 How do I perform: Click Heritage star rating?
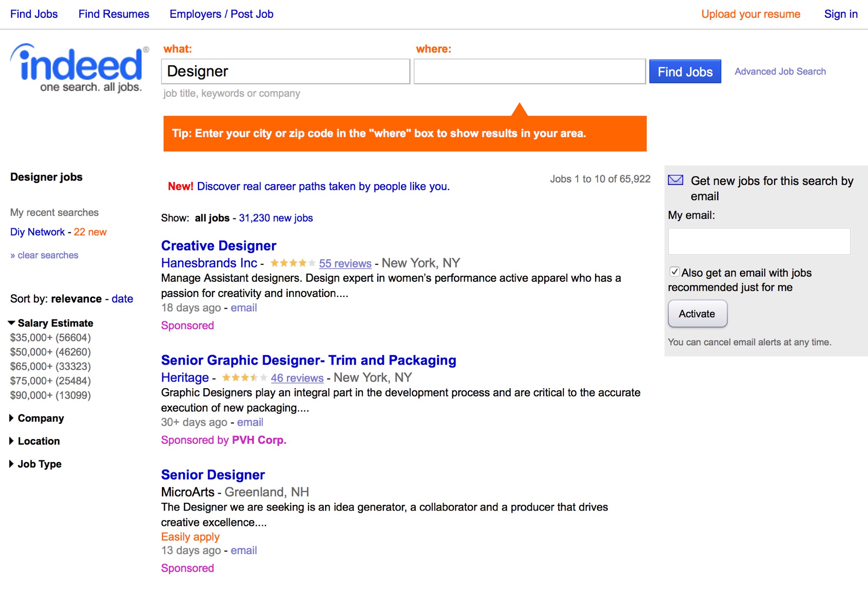point(244,378)
